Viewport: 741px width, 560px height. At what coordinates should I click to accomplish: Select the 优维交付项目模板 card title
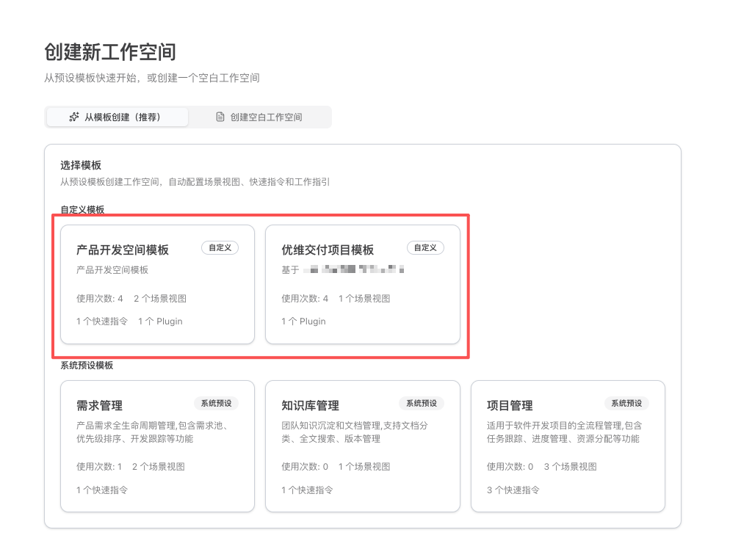[x=328, y=250]
